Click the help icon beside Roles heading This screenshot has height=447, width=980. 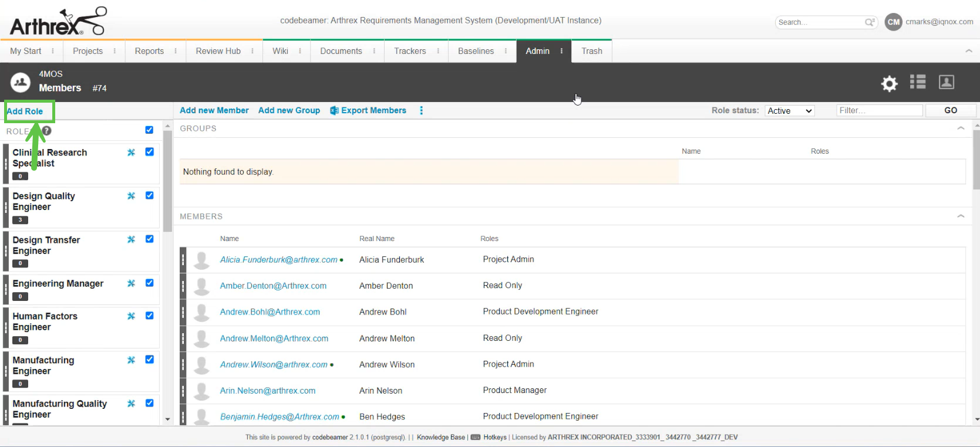pos(46,131)
